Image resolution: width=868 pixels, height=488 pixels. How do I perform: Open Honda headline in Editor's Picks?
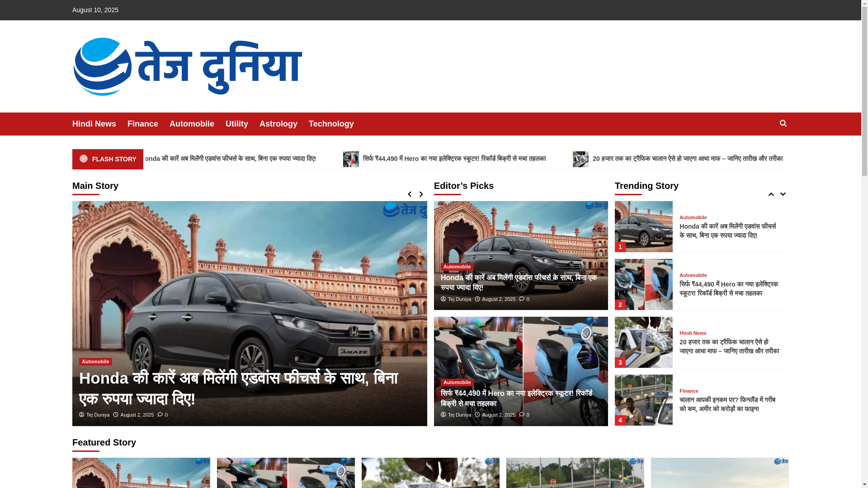click(519, 282)
